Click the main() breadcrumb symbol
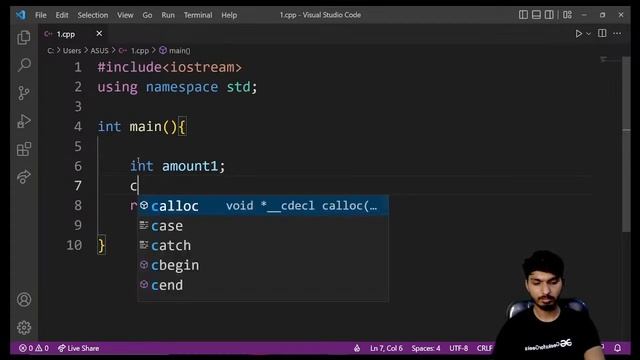Image resolution: width=640 pixels, height=360 pixels. coord(175,51)
